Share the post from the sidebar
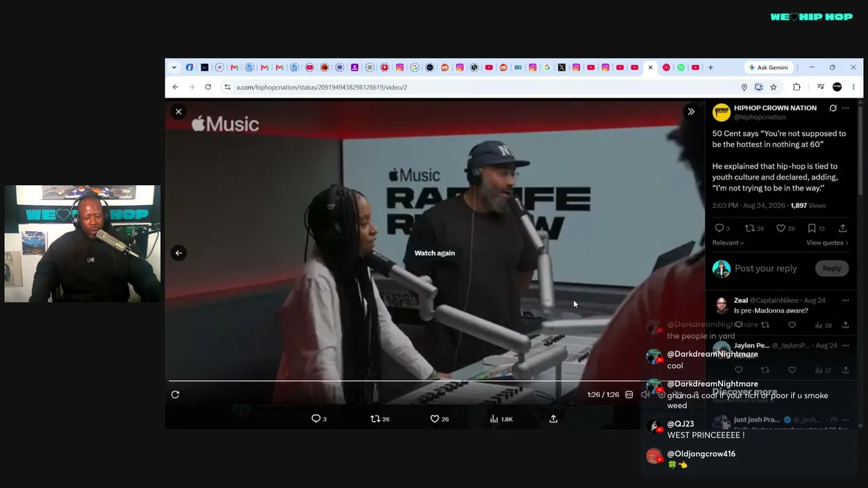868x488 pixels. point(843,228)
